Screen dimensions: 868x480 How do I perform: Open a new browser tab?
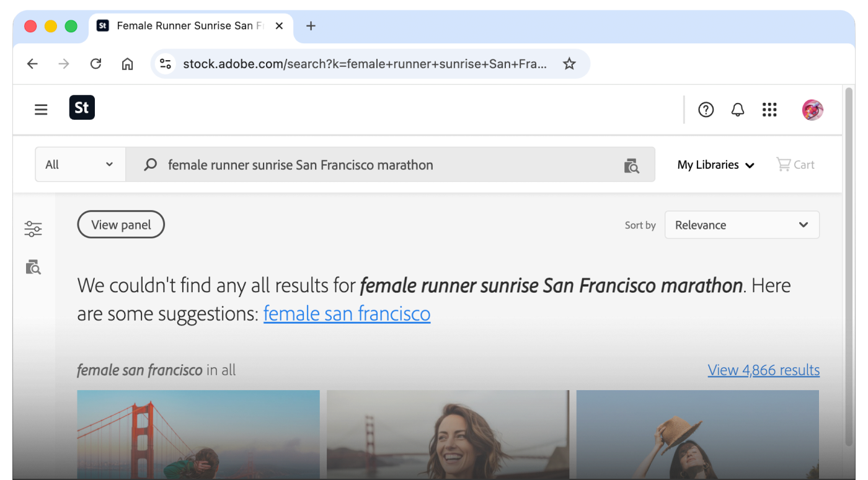pos(311,26)
